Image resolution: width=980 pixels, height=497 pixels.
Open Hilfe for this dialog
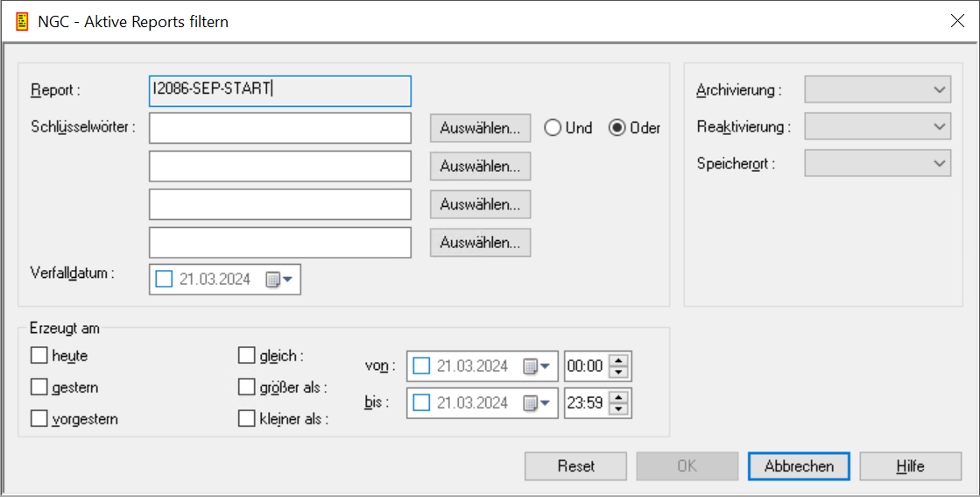(910, 466)
